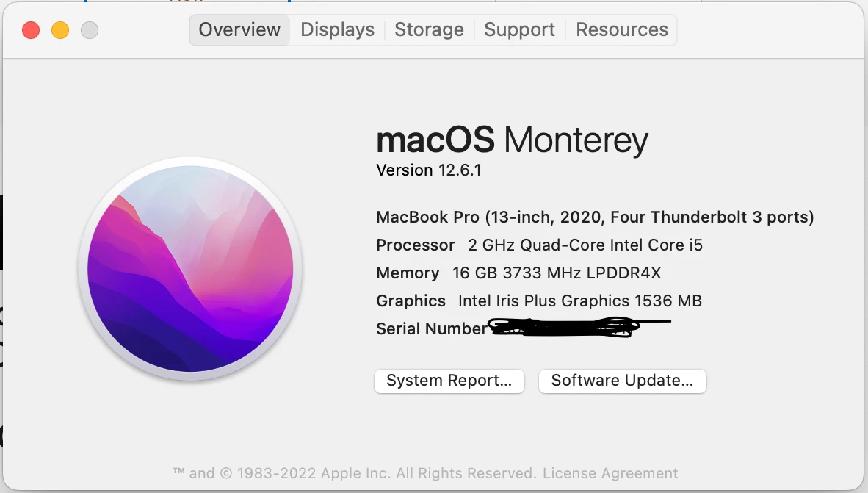This screenshot has height=493, width=868.
Task: Close the About This Mac window
Action: click(x=31, y=30)
